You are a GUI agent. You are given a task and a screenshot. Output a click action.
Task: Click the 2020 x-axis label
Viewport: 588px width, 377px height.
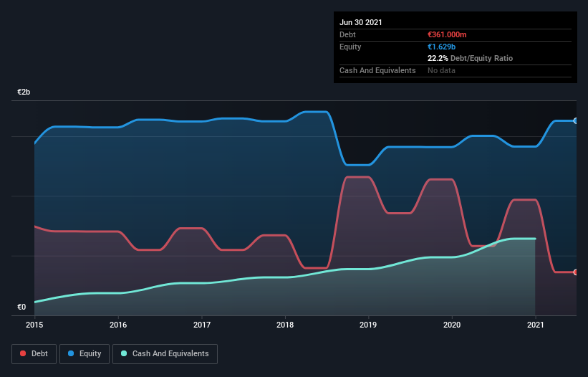[x=452, y=325]
